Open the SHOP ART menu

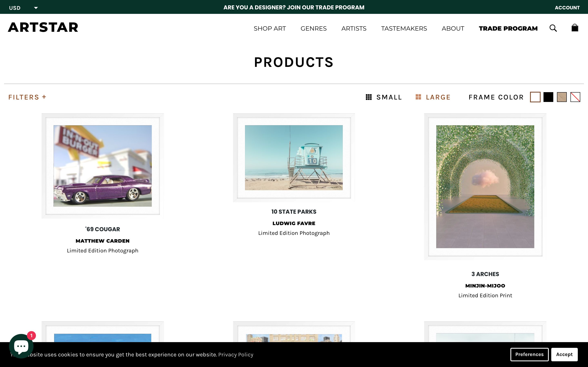pos(270,28)
